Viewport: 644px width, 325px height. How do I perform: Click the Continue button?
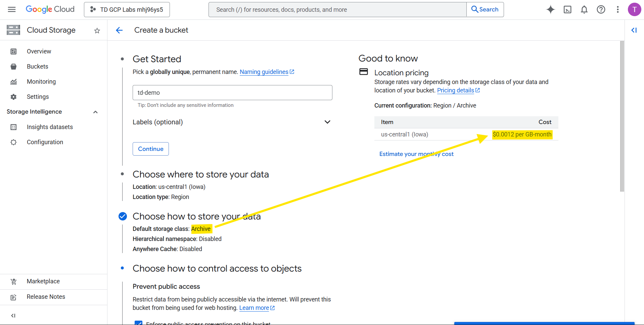pyautogui.click(x=150, y=149)
